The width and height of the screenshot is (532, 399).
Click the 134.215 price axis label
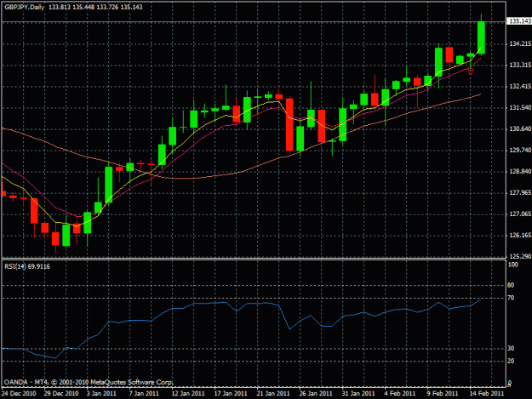(x=520, y=43)
